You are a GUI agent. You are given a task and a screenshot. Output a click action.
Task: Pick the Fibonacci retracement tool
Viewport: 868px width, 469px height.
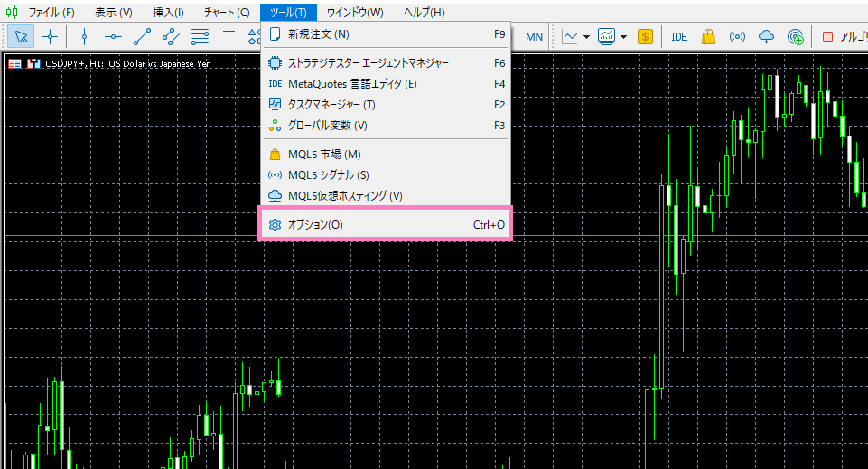[x=200, y=37]
